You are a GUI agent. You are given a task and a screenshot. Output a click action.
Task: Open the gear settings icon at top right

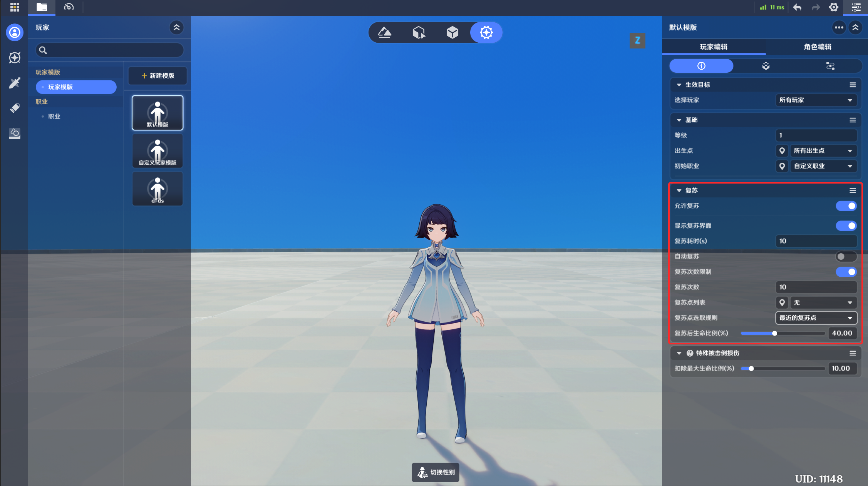click(x=833, y=7)
